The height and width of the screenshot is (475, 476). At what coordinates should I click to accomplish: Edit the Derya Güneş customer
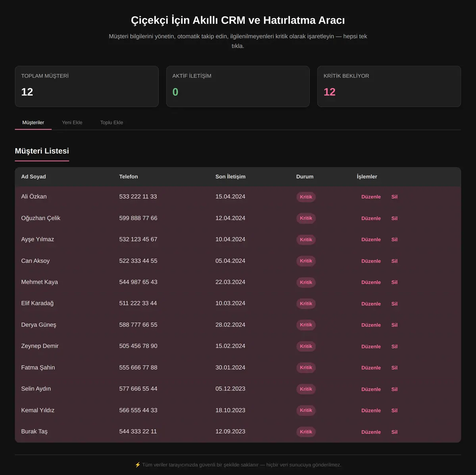(x=371, y=325)
